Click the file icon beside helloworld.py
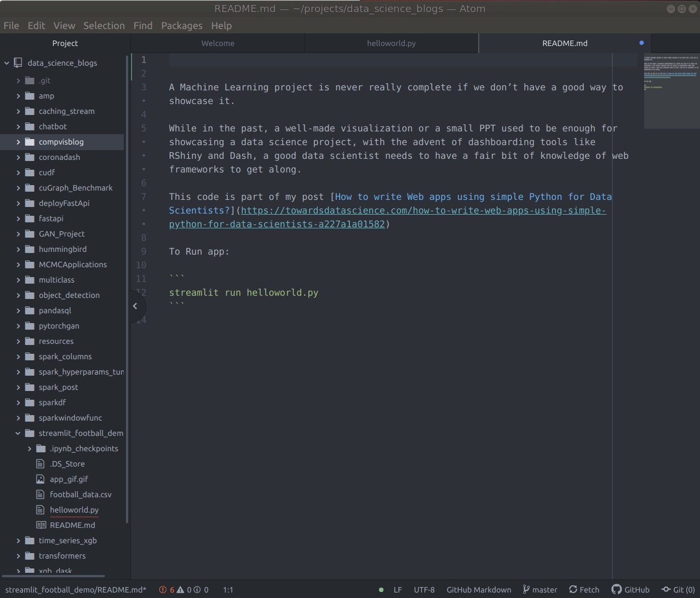700x598 pixels. (40, 510)
